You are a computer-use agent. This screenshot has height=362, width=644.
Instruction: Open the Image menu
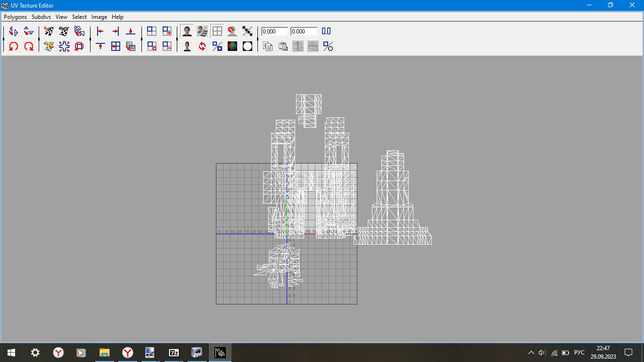click(99, 17)
